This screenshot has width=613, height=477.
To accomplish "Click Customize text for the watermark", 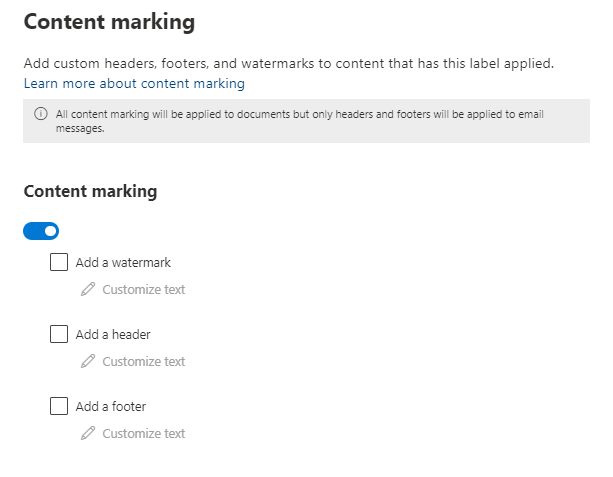I will coord(143,290).
